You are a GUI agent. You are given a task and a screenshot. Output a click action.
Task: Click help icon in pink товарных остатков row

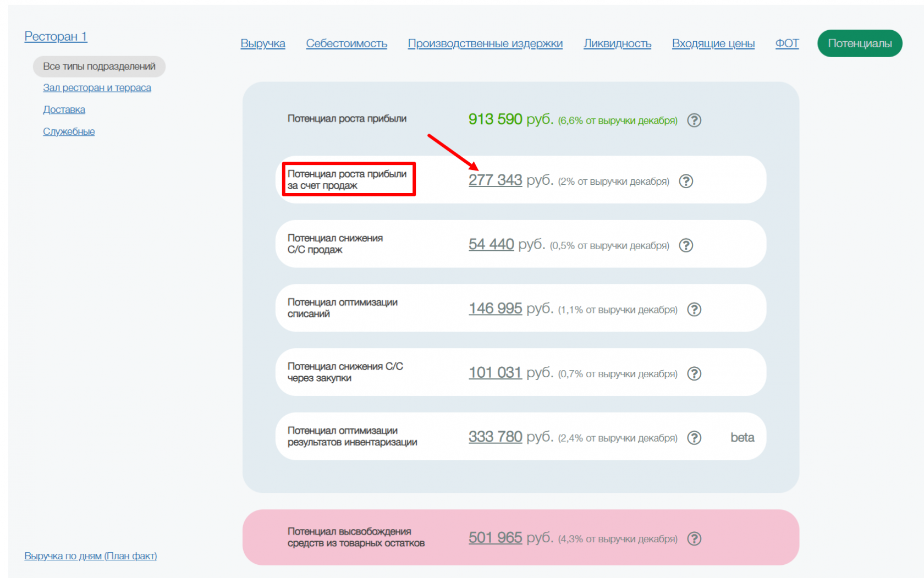(694, 539)
